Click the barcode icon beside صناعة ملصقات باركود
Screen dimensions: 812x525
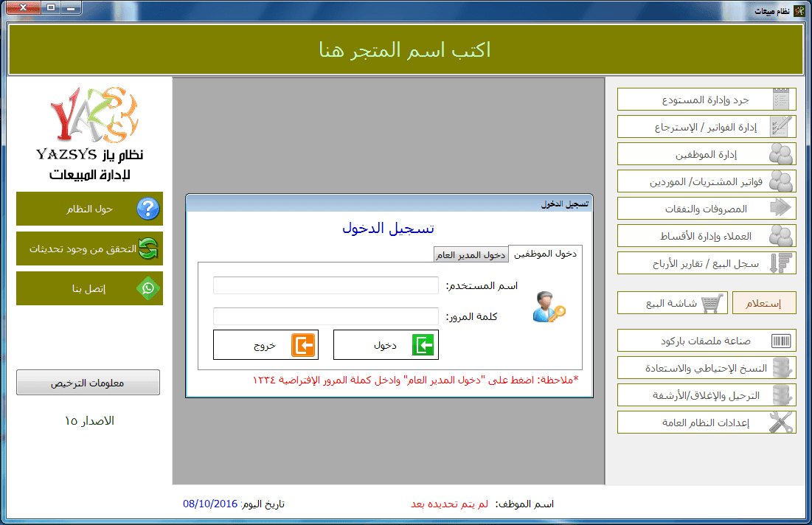781,341
